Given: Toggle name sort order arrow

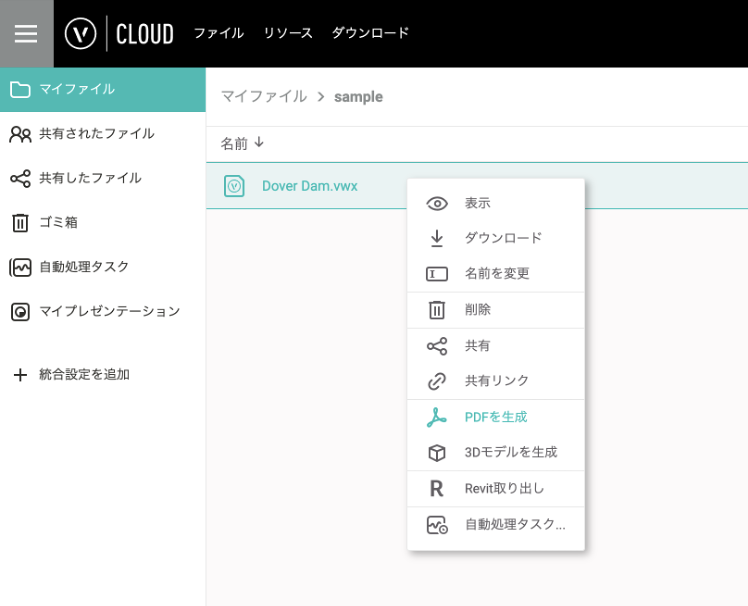Looking at the screenshot, I should (259, 143).
